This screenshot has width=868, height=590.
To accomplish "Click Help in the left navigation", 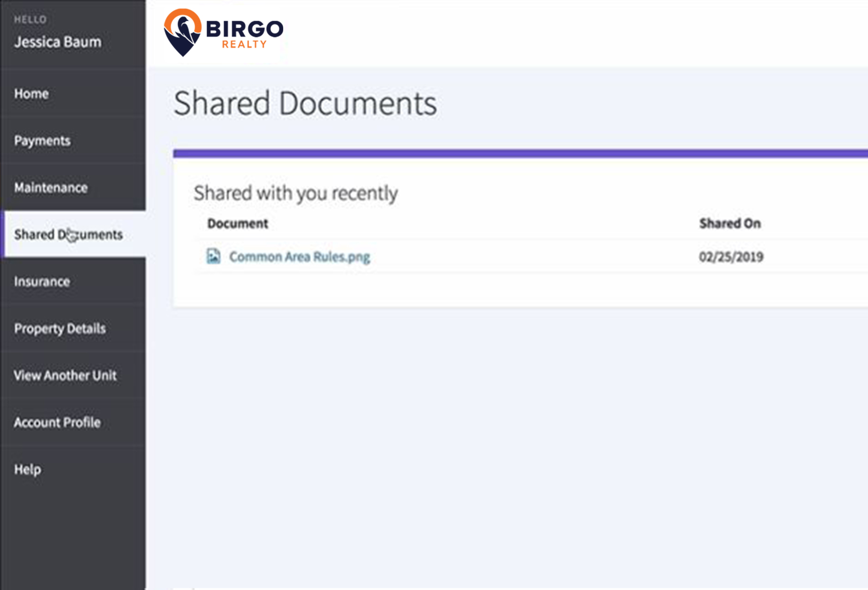I will [x=27, y=469].
